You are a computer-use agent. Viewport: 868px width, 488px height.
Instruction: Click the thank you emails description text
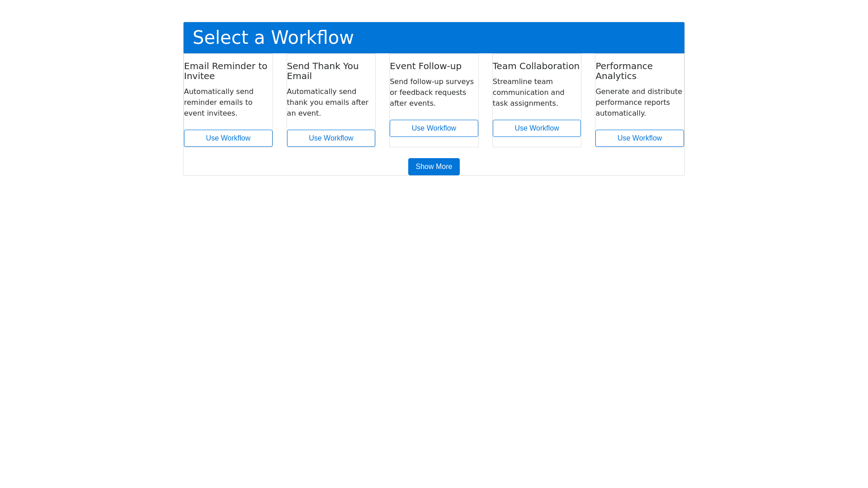point(327,103)
